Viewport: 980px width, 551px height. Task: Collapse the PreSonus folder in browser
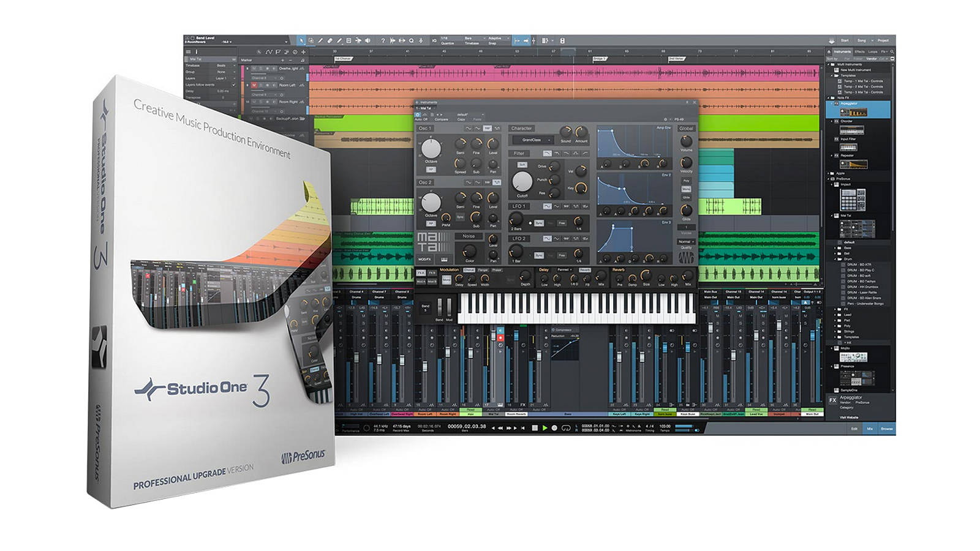pos(828,179)
